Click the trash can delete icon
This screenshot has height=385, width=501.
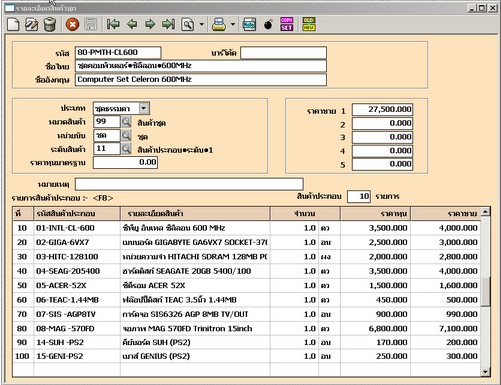(50, 25)
